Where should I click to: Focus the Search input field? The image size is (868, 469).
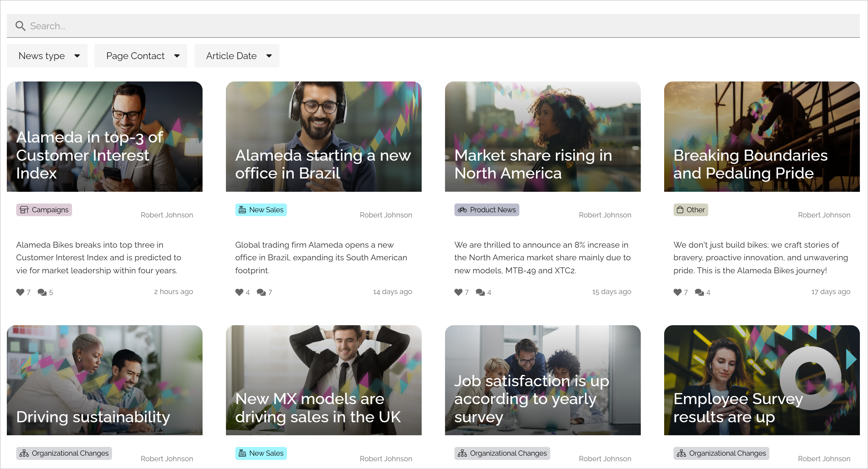(x=433, y=26)
